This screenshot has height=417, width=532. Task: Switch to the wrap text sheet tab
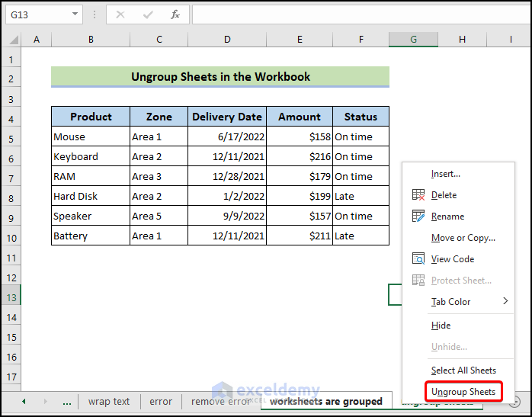tap(109, 402)
